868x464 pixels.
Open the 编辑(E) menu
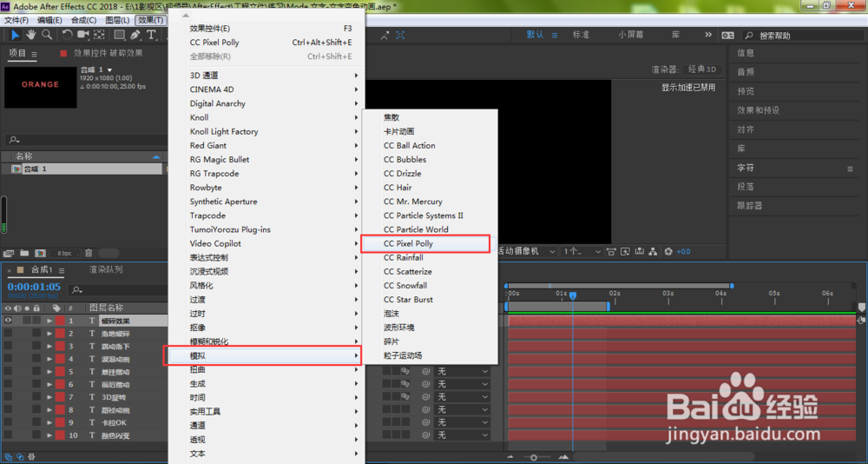49,20
